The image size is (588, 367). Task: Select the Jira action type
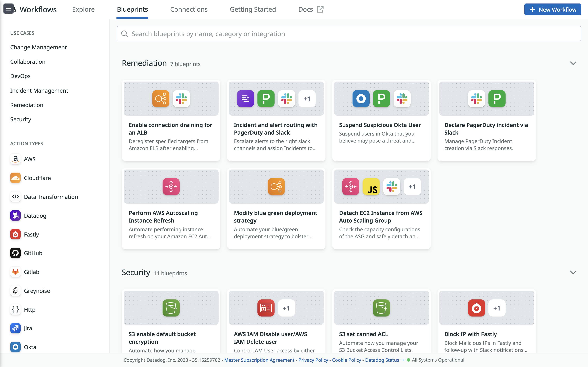click(x=15, y=328)
